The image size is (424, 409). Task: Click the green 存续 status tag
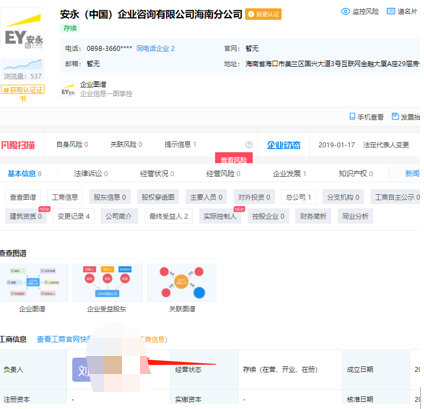coord(70,28)
